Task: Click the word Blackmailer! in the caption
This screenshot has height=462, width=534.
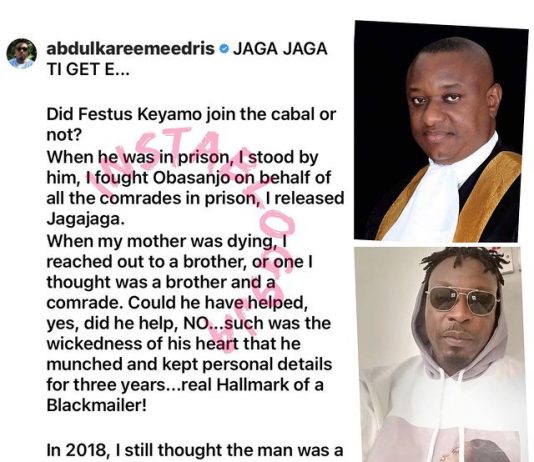Action: [97, 405]
